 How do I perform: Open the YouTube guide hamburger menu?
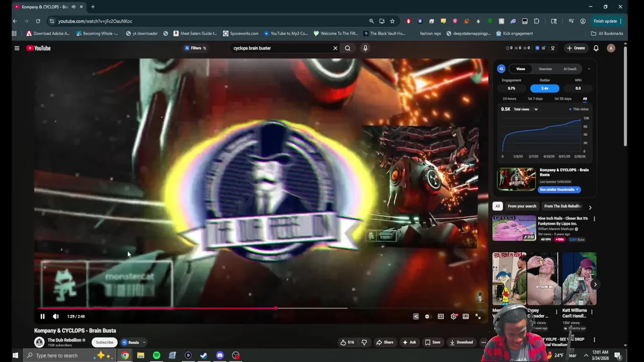click(17, 48)
